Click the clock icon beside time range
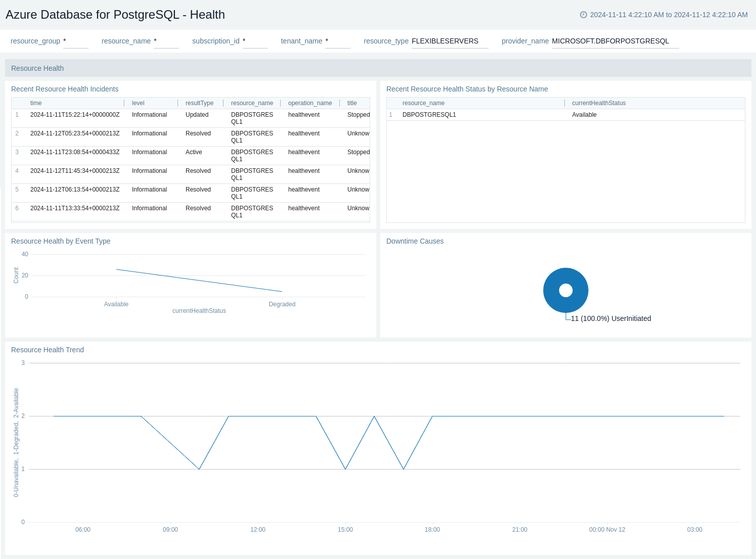 click(584, 15)
